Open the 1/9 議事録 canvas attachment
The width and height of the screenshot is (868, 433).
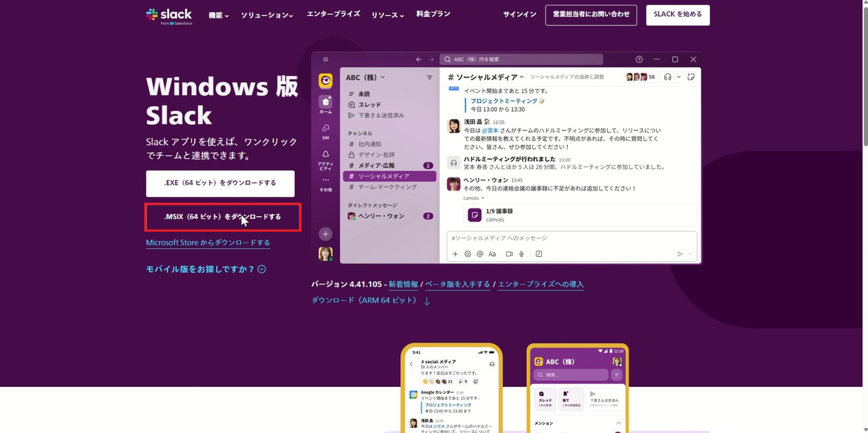coord(580,215)
